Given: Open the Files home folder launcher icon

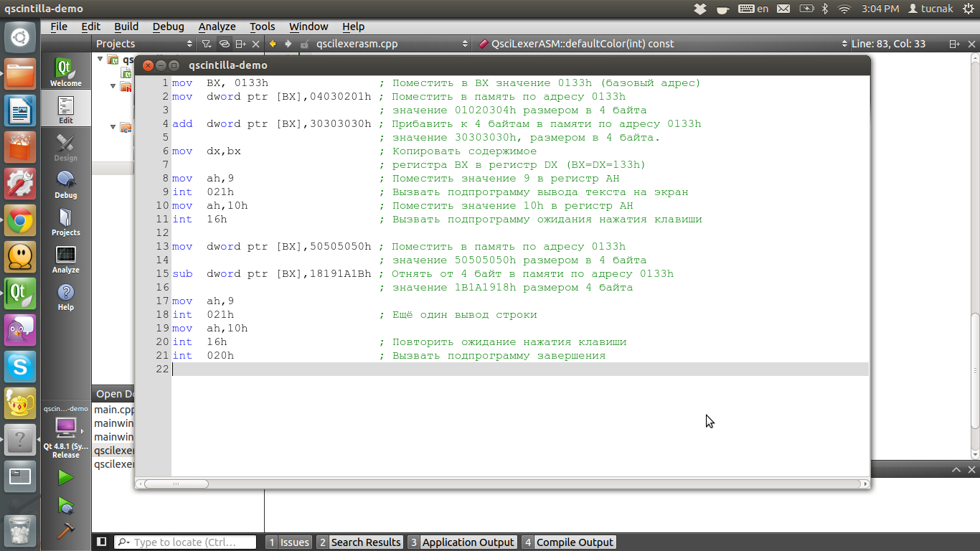Looking at the screenshot, I should click(20, 74).
